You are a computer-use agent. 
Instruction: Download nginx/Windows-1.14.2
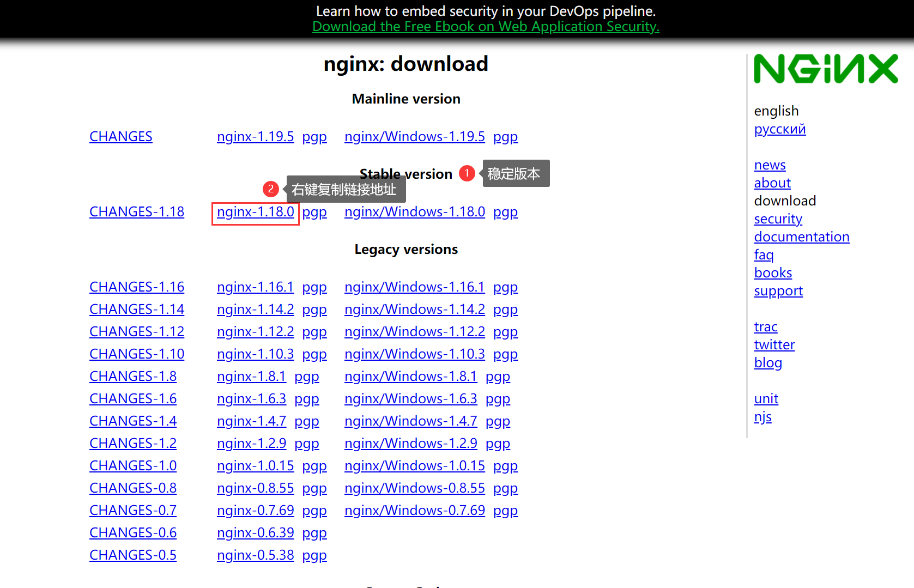[x=415, y=309]
